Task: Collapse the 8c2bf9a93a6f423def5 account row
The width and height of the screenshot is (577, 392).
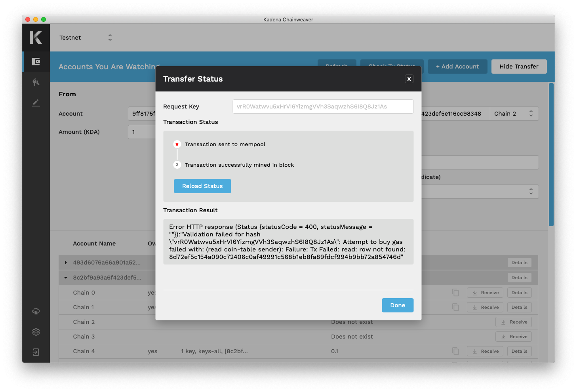Action: pos(66,278)
